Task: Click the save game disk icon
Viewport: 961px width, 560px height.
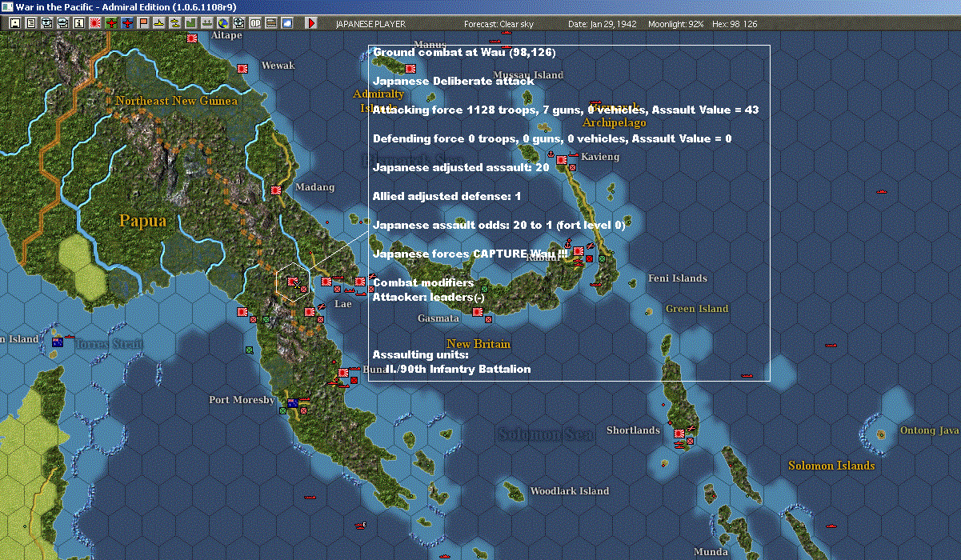Action: click(x=15, y=23)
